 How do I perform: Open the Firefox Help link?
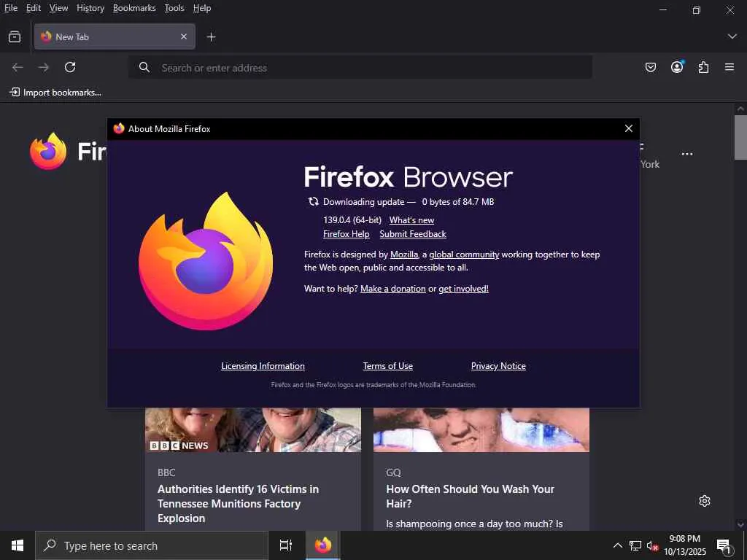click(x=347, y=234)
